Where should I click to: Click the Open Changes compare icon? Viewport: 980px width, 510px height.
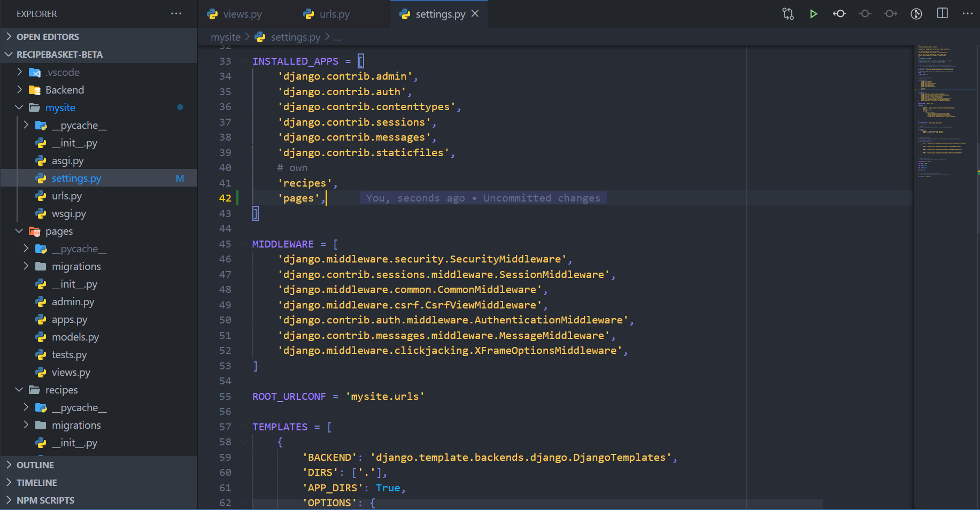(x=788, y=14)
